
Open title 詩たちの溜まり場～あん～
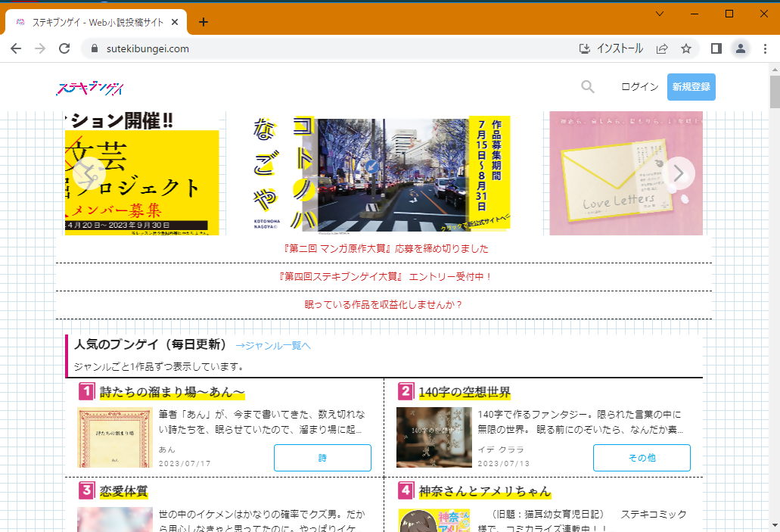click(172, 392)
